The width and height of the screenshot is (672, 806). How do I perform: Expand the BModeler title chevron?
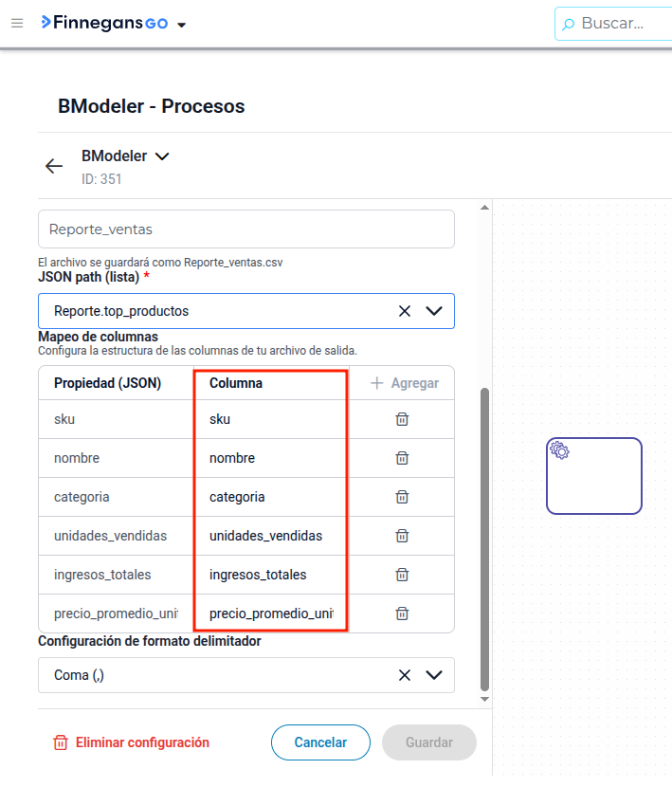click(162, 156)
